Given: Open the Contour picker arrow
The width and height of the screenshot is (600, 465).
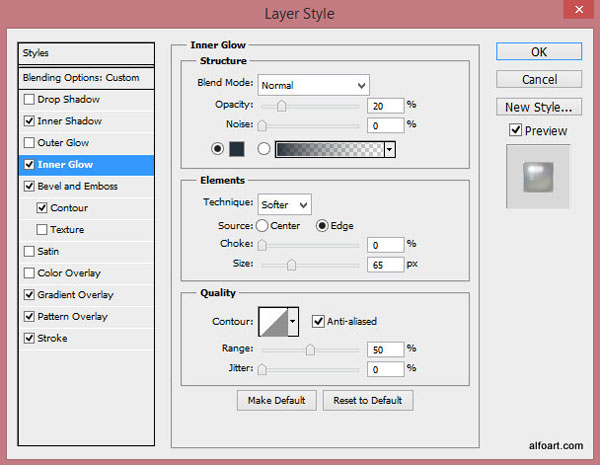Looking at the screenshot, I should click(x=293, y=321).
